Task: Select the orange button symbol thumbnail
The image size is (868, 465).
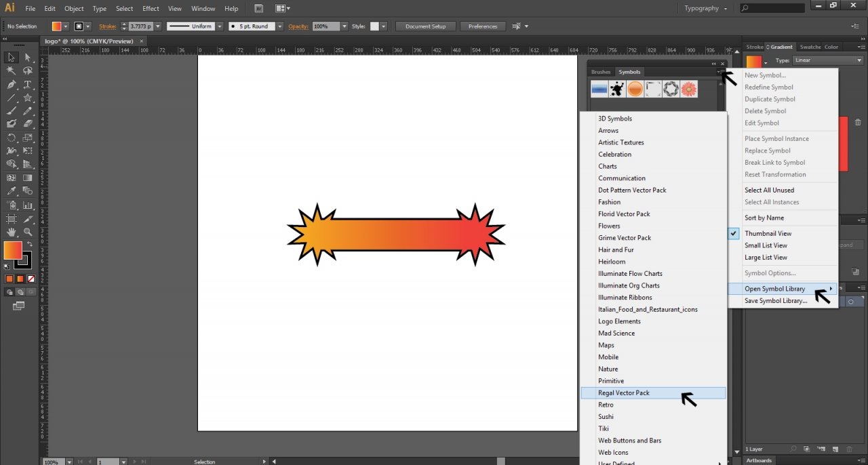Action: point(635,89)
